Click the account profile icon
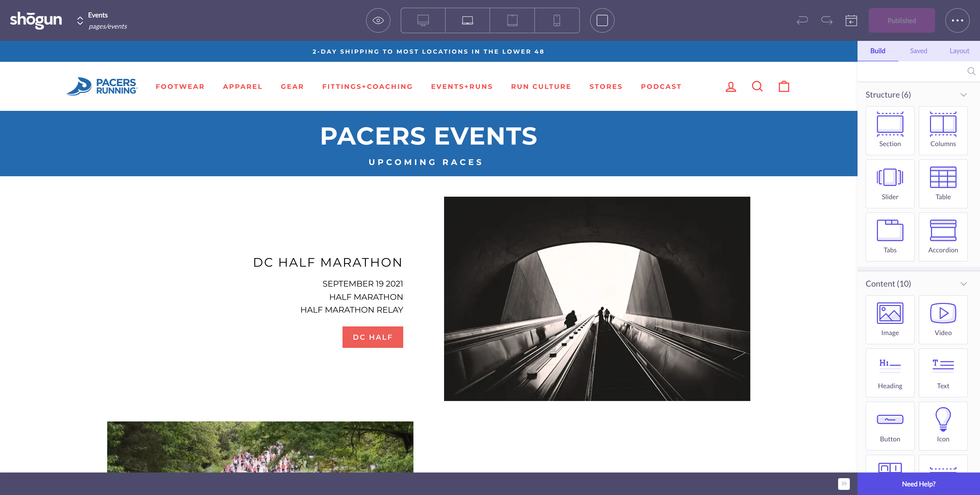 (731, 87)
